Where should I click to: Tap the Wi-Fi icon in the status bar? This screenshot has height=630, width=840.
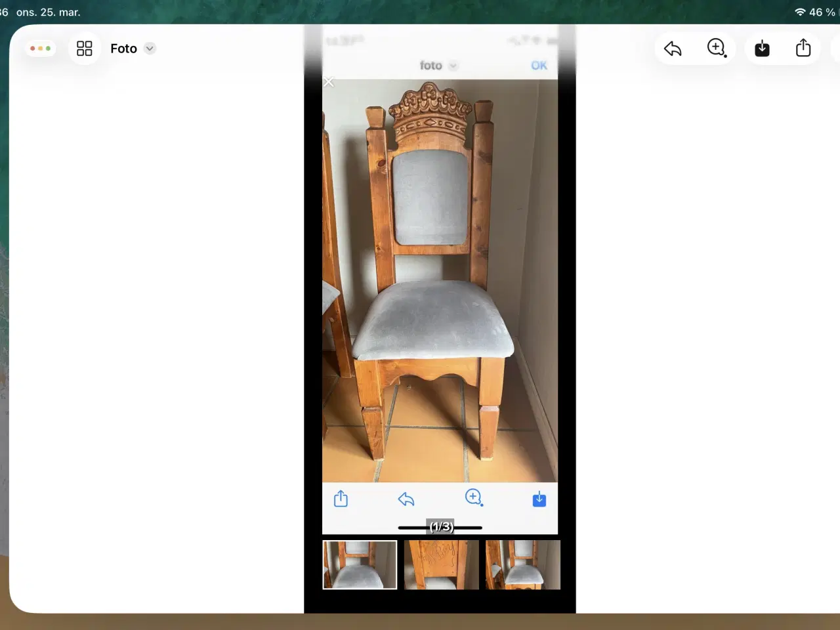[x=800, y=12]
